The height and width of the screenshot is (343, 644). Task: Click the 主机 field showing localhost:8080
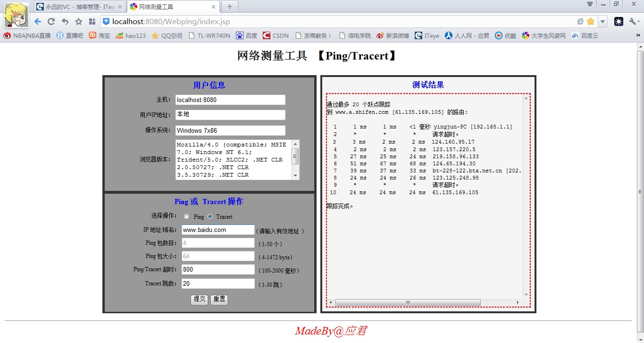pyautogui.click(x=230, y=100)
